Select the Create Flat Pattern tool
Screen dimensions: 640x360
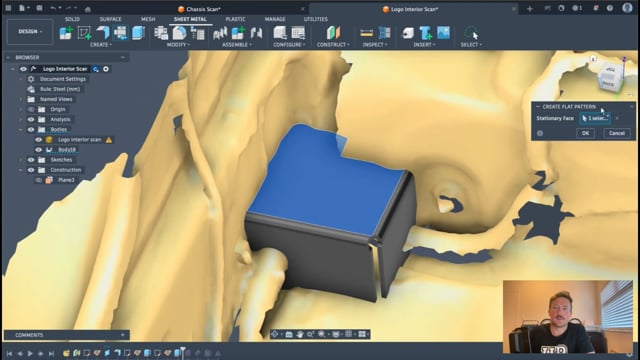point(120,33)
